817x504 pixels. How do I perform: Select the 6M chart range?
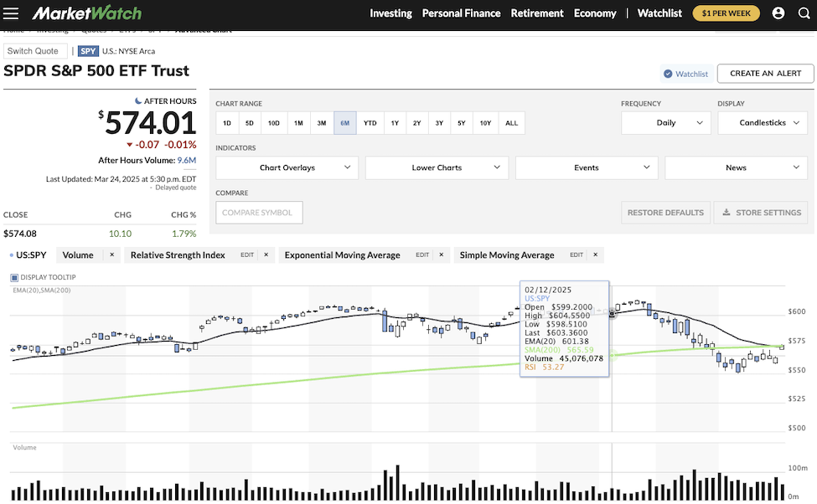345,123
